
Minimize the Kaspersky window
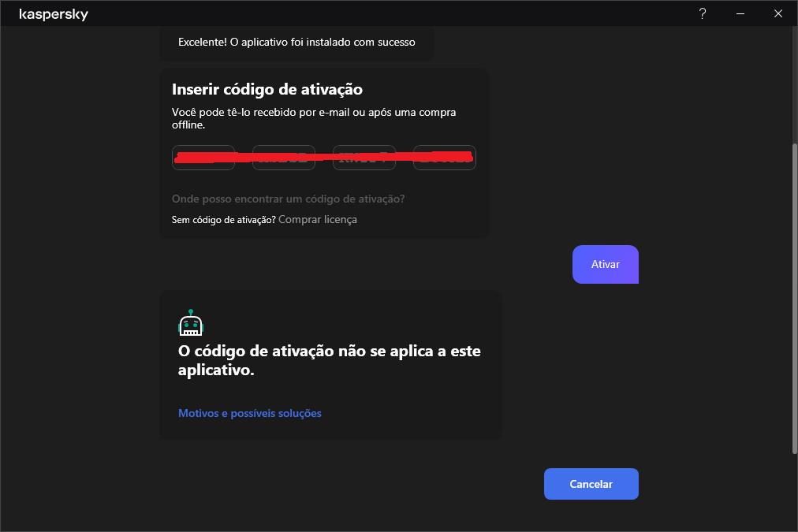pyautogui.click(x=740, y=13)
